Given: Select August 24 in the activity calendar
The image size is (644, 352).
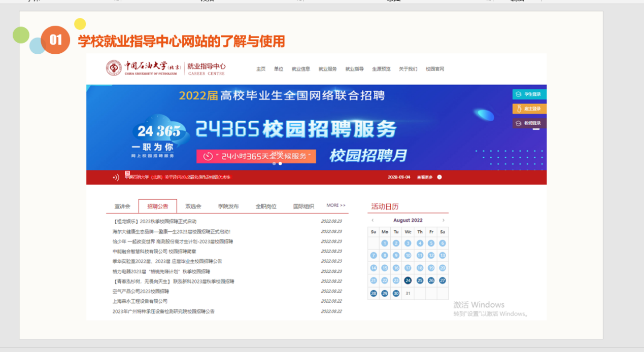Looking at the screenshot, I should (x=408, y=280).
